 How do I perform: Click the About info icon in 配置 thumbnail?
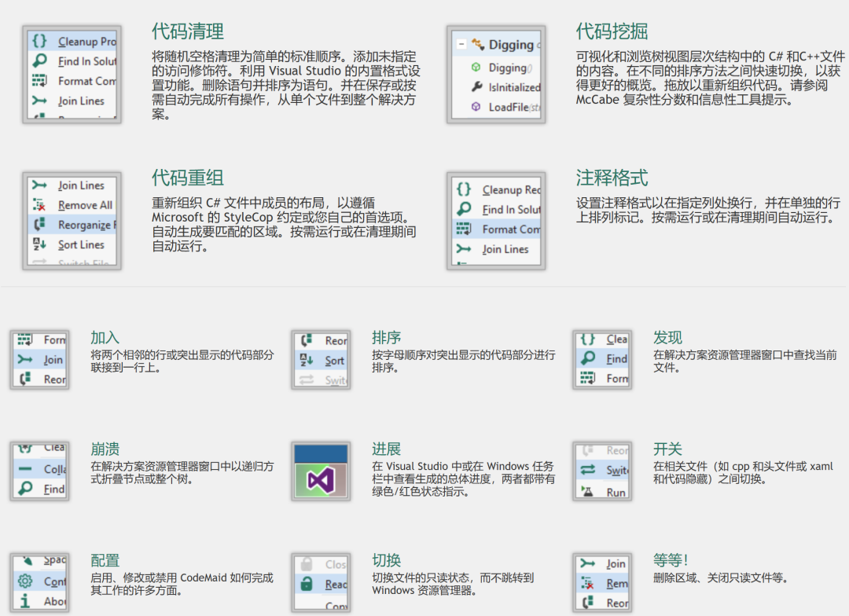[x=24, y=601]
